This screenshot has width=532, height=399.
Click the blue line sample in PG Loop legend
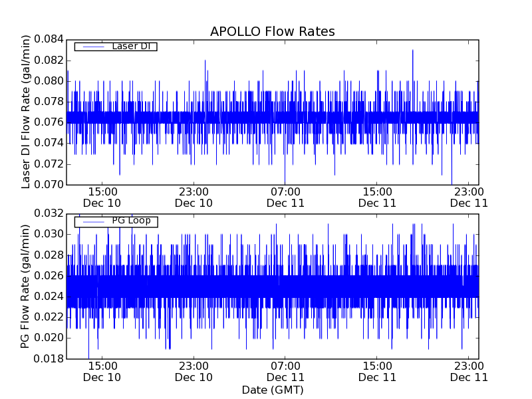click(x=93, y=222)
